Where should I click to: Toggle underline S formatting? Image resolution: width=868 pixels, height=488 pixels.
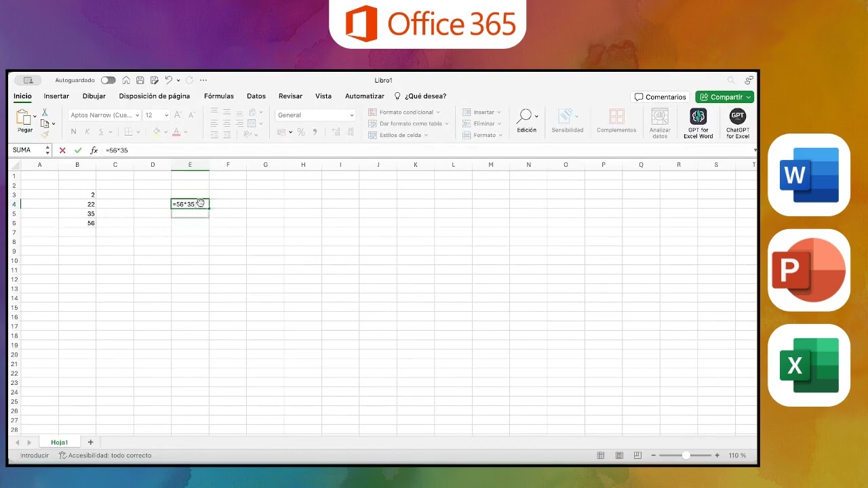[x=101, y=131]
